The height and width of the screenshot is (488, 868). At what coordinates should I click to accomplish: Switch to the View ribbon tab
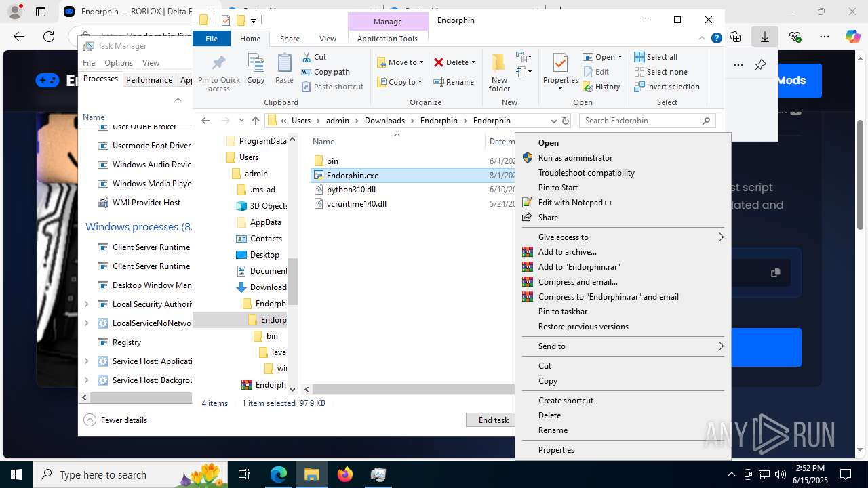click(328, 39)
